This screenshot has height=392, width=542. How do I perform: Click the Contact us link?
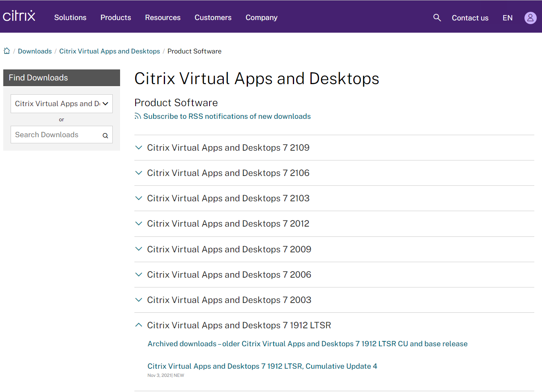pyautogui.click(x=470, y=18)
